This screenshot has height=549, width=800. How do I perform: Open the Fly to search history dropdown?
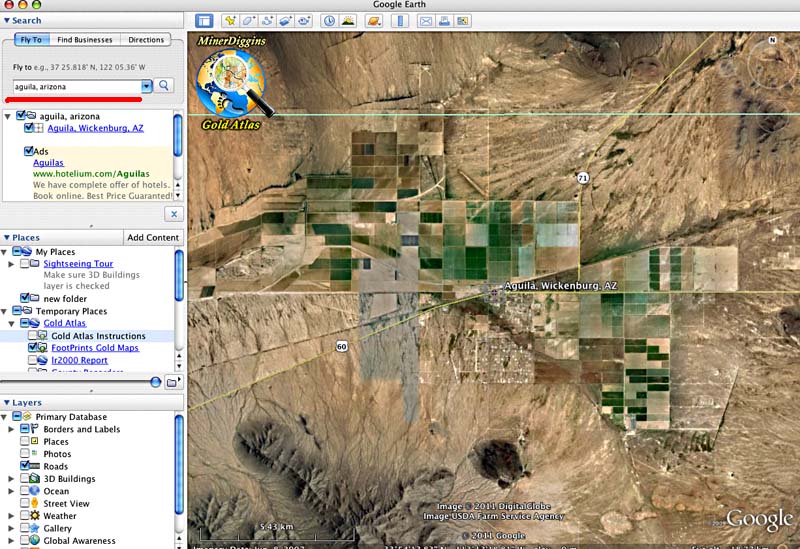point(146,86)
